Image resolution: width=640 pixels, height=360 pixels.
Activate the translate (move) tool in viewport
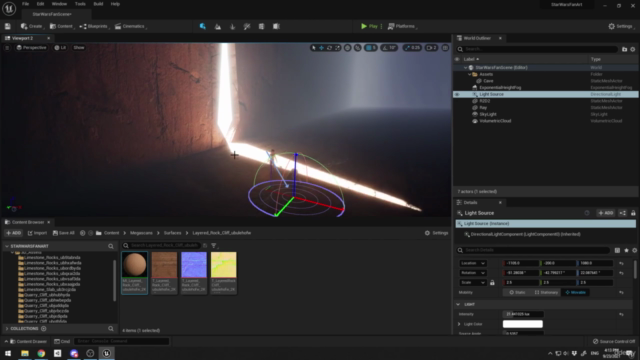pos(321,48)
